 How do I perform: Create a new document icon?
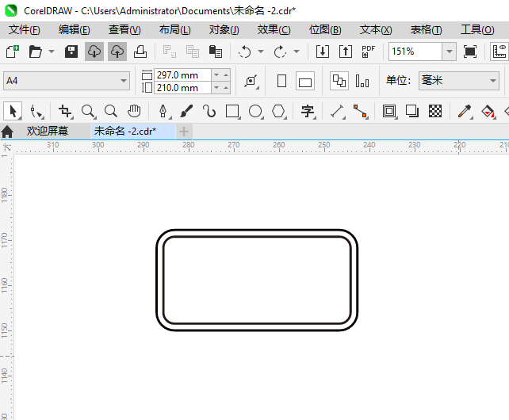(13, 52)
